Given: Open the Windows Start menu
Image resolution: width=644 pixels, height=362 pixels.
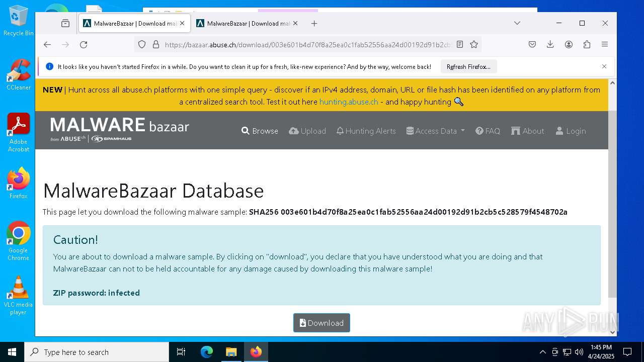Looking at the screenshot, I should (12, 352).
